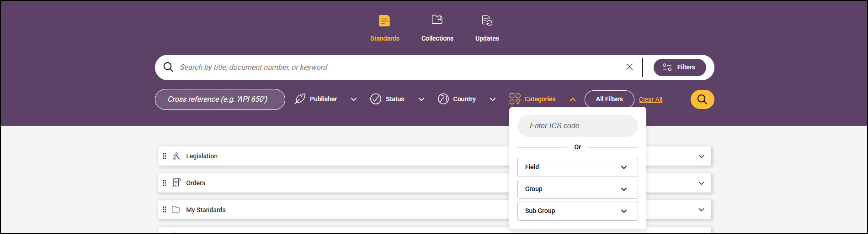Click the My Standards folder icon
Screen dimensions: 868x234
click(x=176, y=210)
